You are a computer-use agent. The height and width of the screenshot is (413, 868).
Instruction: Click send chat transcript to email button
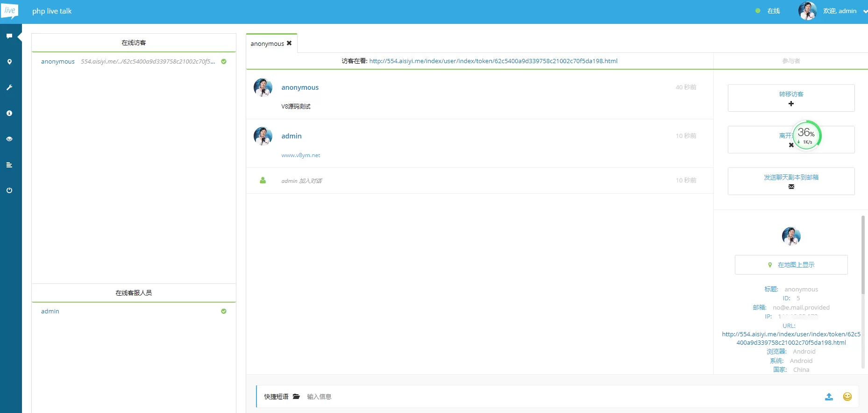[x=791, y=181]
